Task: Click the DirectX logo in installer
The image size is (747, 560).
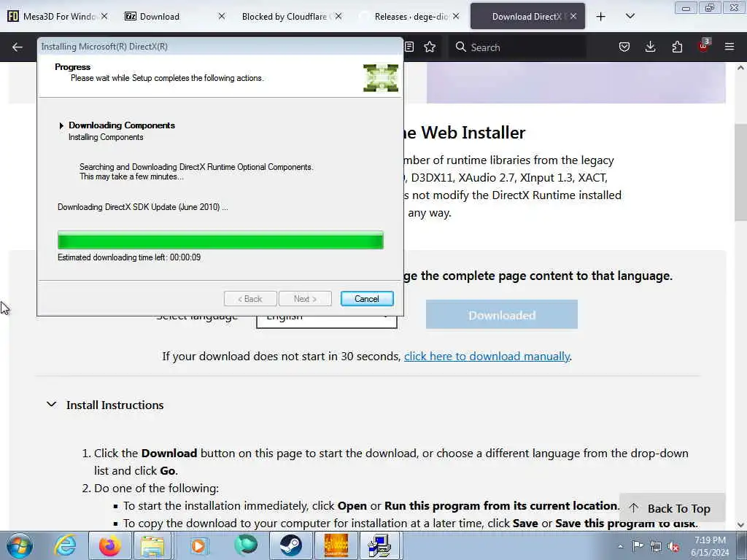Action: click(x=381, y=77)
